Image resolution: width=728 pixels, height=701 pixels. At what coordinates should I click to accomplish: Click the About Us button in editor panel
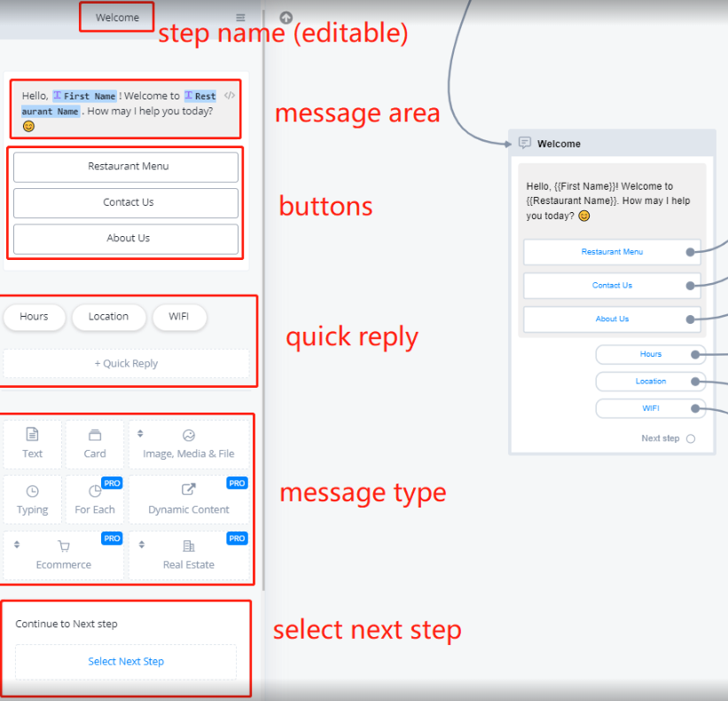[126, 239]
